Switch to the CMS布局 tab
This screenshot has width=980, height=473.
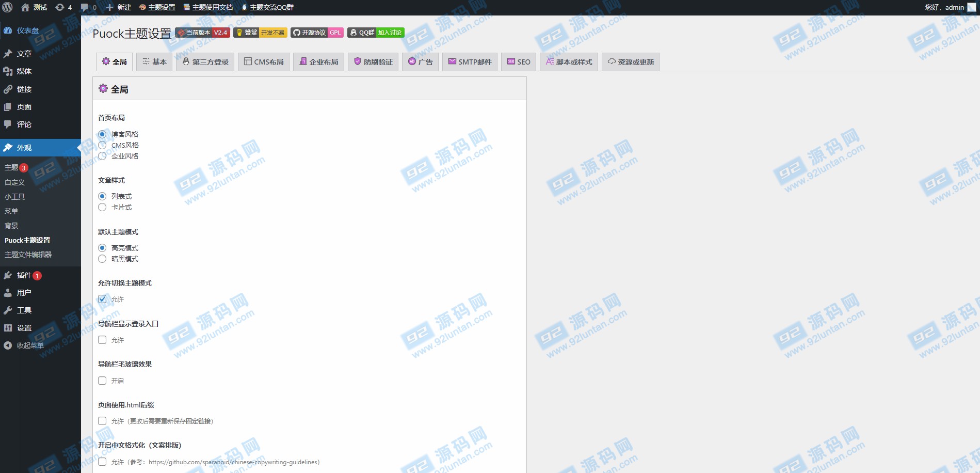pyautogui.click(x=264, y=62)
